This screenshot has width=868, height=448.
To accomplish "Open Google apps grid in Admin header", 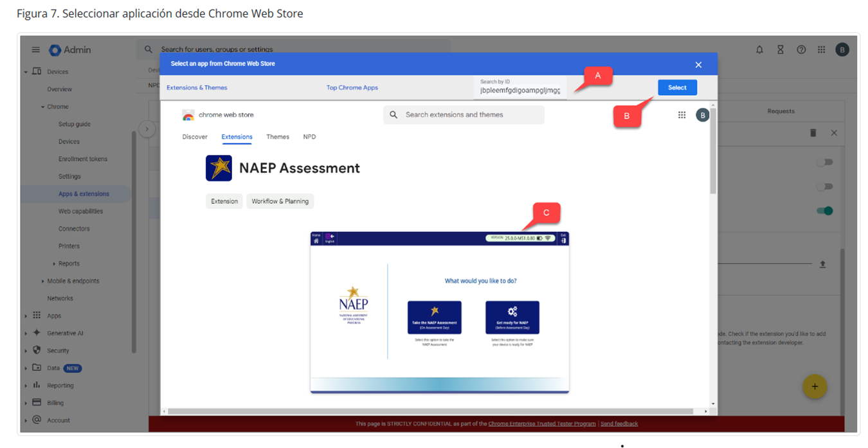I will [x=821, y=50].
